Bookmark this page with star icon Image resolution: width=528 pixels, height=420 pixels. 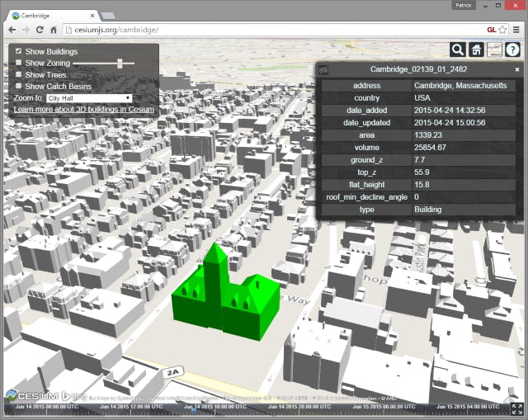pyautogui.click(x=502, y=30)
